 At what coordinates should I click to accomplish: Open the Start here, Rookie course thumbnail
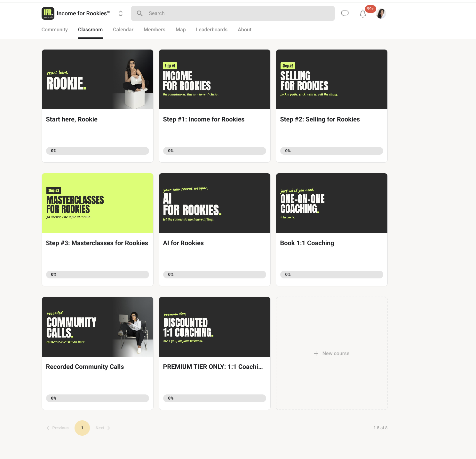[98, 79]
